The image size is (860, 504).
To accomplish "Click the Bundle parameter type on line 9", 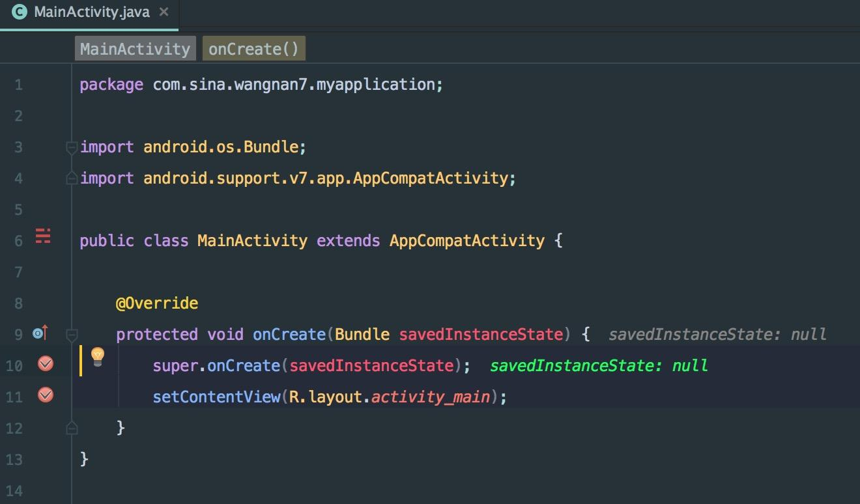I will click(x=362, y=335).
